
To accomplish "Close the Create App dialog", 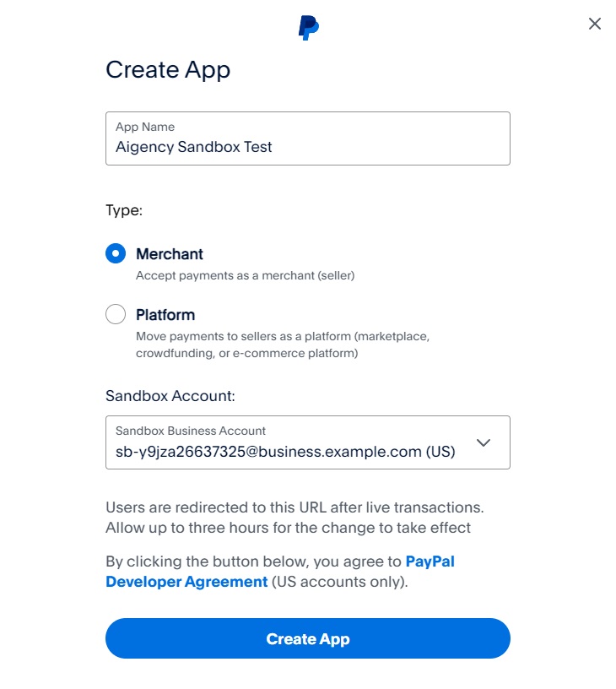I will (x=595, y=24).
